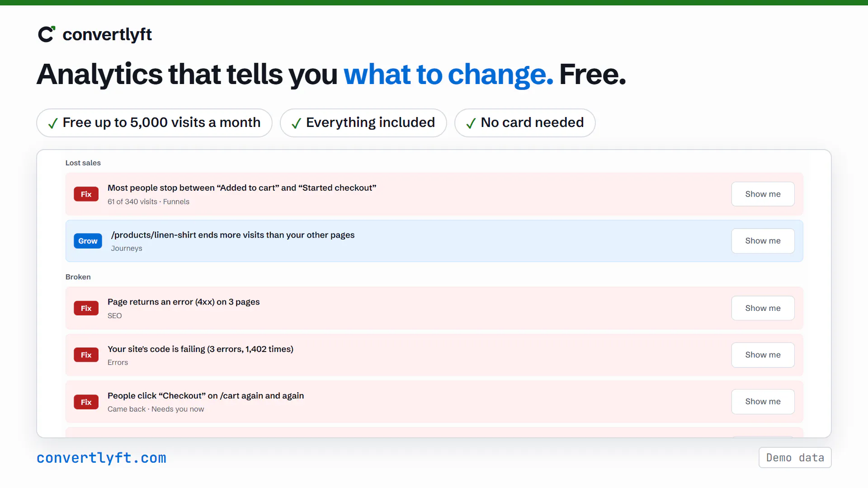Click the /products/linen-shirt ends more visits text
This screenshot has width=868, height=488.
tap(233, 235)
